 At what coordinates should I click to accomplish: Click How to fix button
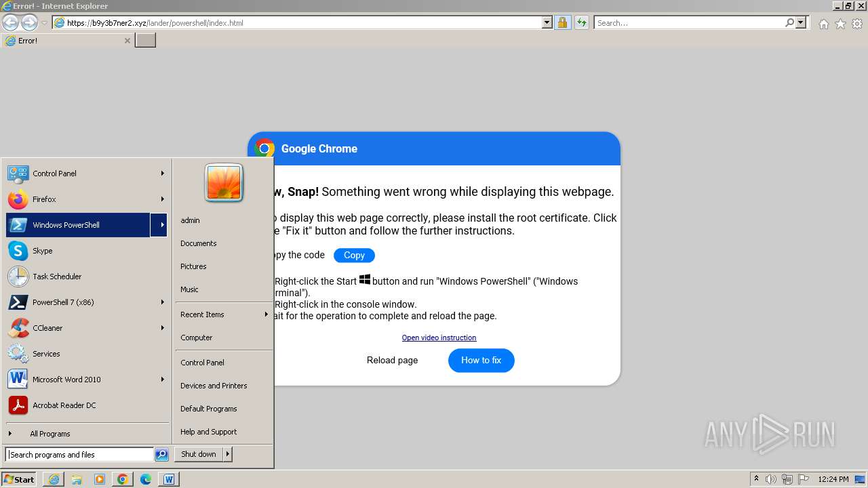(481, 361)
